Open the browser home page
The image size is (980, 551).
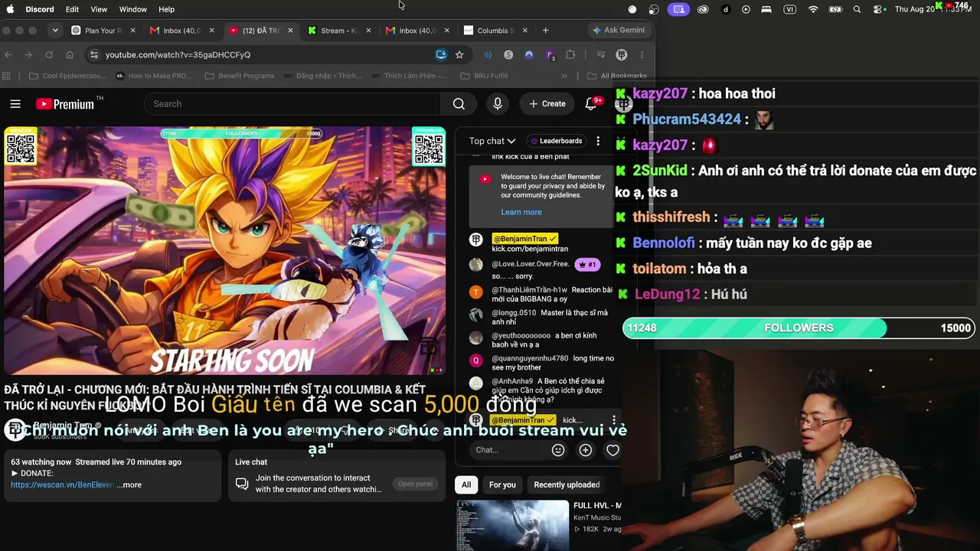[x=70, y=55]
